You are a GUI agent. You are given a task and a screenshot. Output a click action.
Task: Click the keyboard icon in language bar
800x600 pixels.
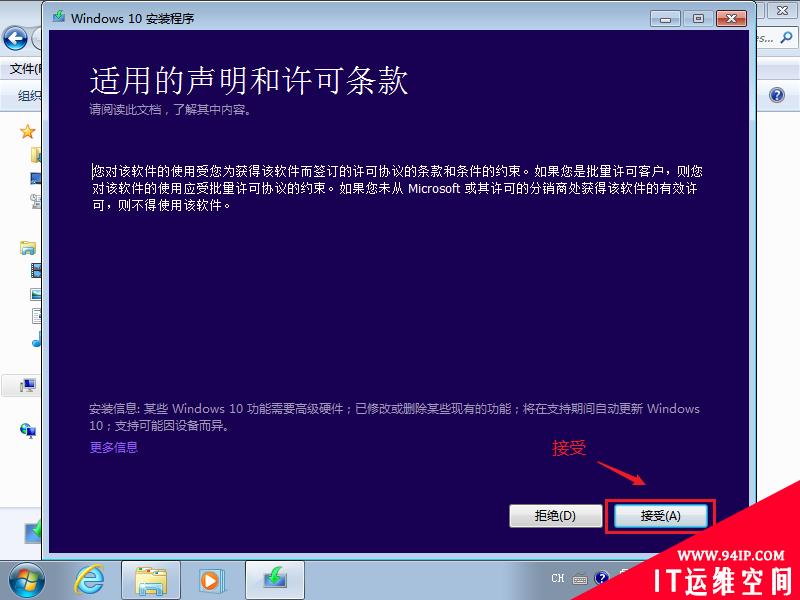pos(580,579)
